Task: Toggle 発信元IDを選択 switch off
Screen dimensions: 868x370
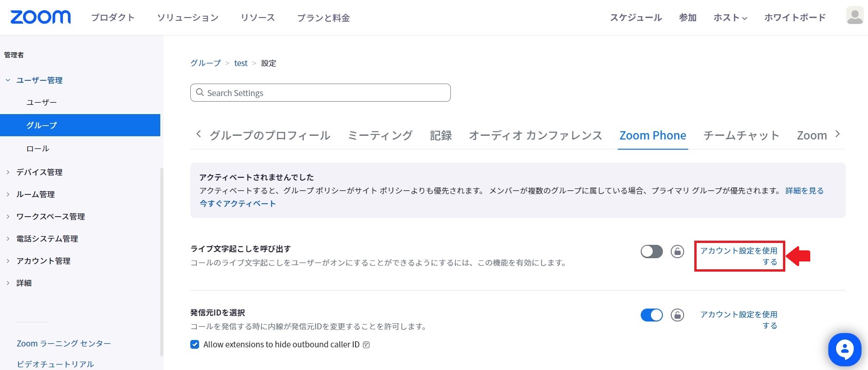Action: tap(651, 315)
